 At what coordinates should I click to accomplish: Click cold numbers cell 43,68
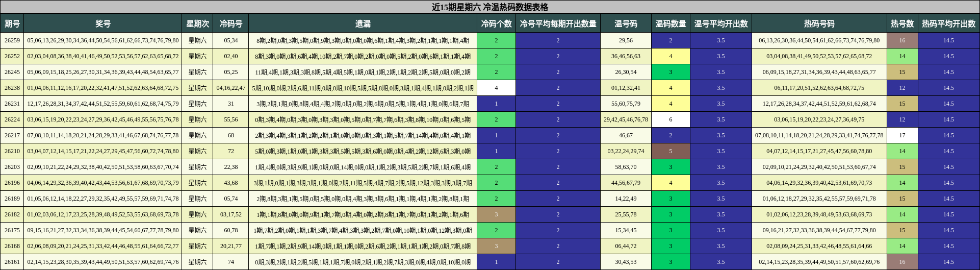[231, 183]
